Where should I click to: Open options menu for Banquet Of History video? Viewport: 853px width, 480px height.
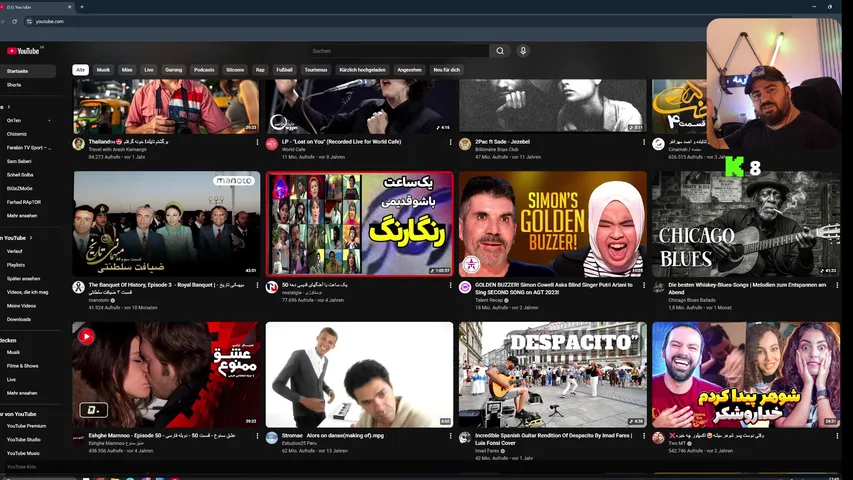pyautogui.click(x=257, y=285)
